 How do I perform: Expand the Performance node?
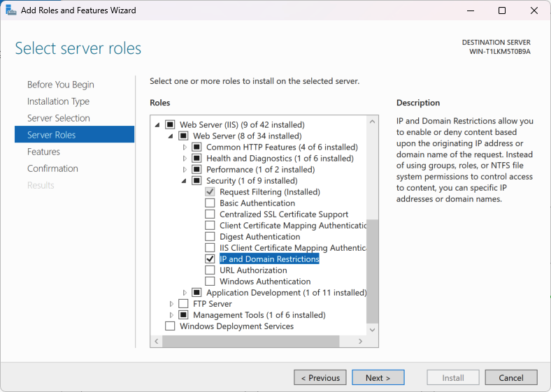(x=185, y=170)
